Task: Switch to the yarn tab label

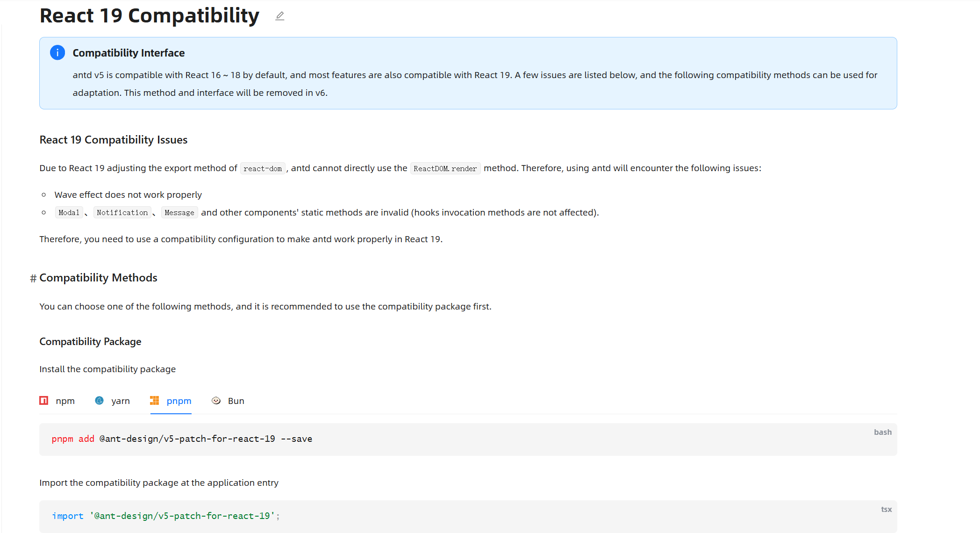Action: pos(120,401)
